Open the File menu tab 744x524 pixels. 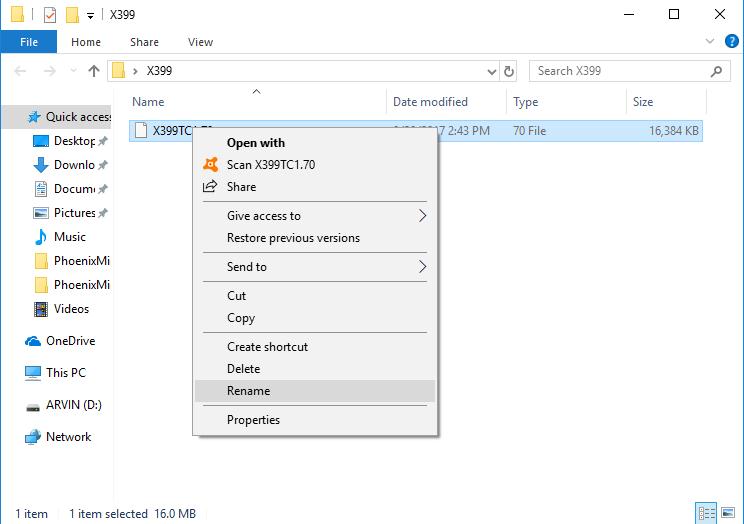pyautogui.click(x=28, y=42)
